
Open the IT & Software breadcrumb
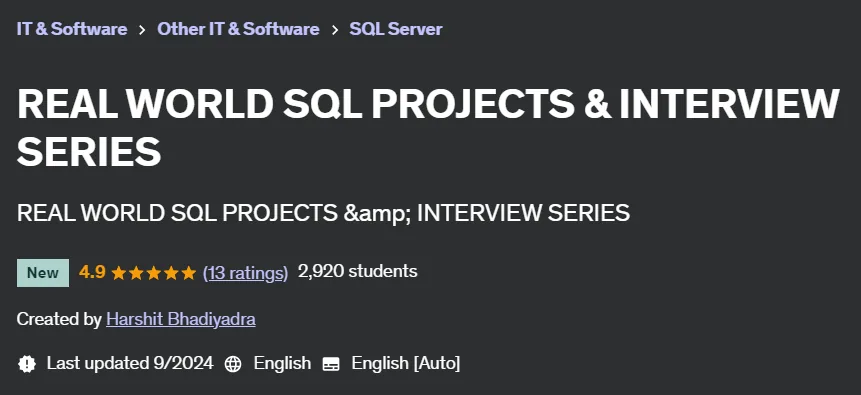point(72,29)
